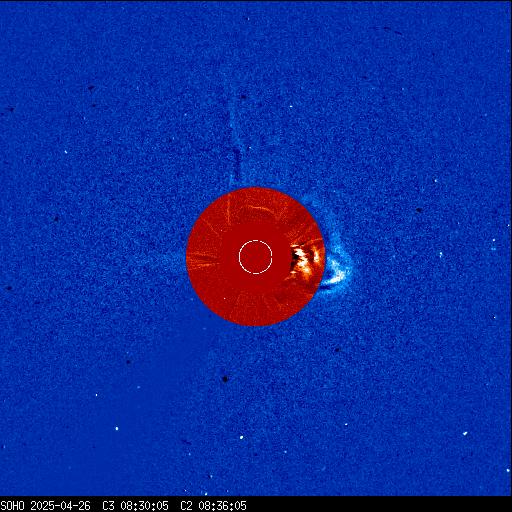The image size is (512, 512).
Task: Click the C2 08:36:05 timestamp
Action: (213, 506)
